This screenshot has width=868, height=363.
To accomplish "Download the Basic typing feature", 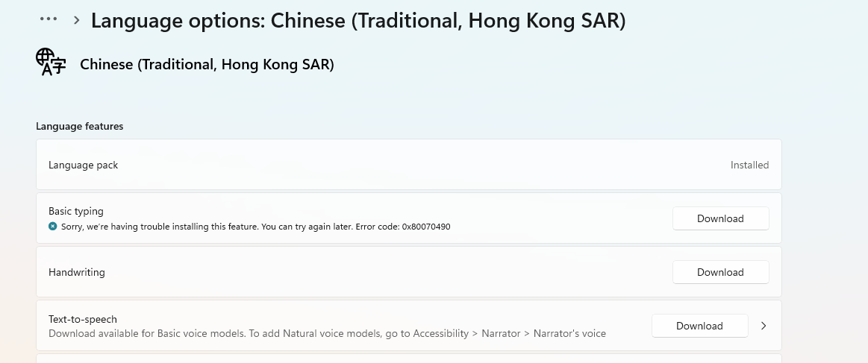I will (720, 218).
